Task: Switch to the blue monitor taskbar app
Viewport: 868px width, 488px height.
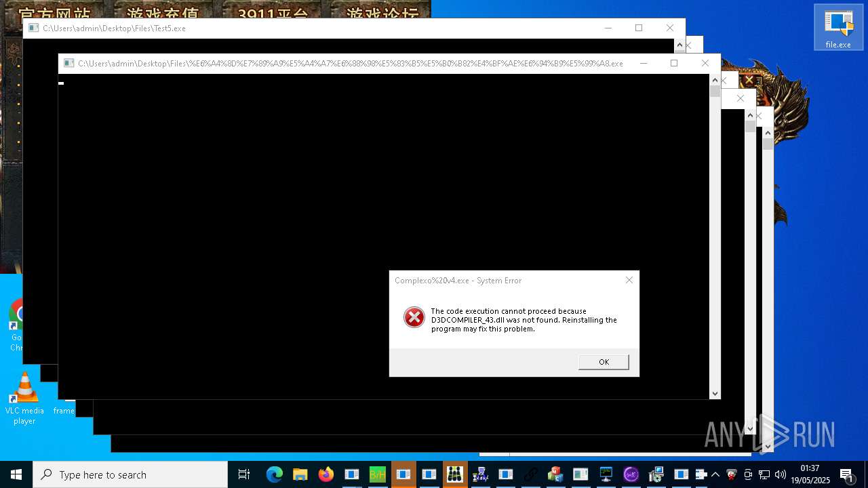Action: (606, 474)
